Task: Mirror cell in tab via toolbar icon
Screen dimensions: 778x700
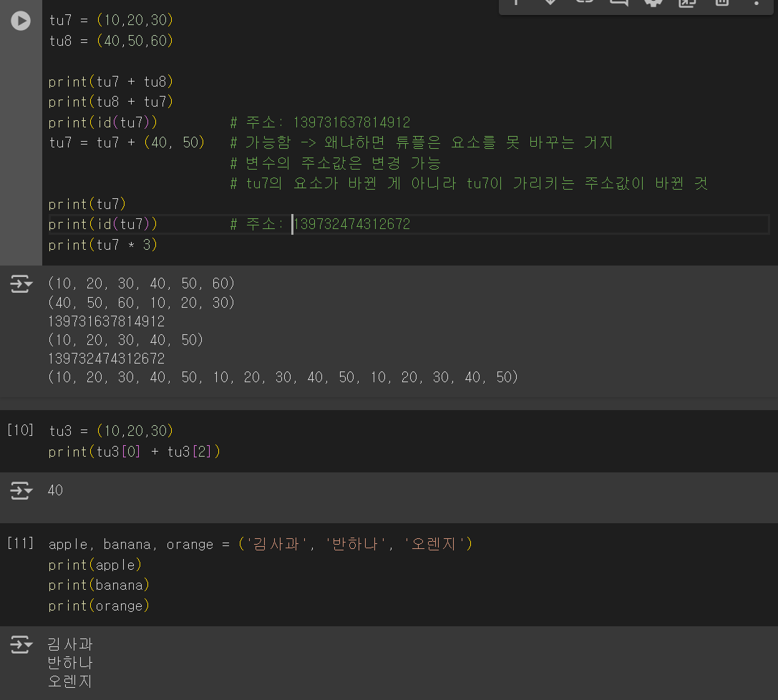Action: pos(687,3)
